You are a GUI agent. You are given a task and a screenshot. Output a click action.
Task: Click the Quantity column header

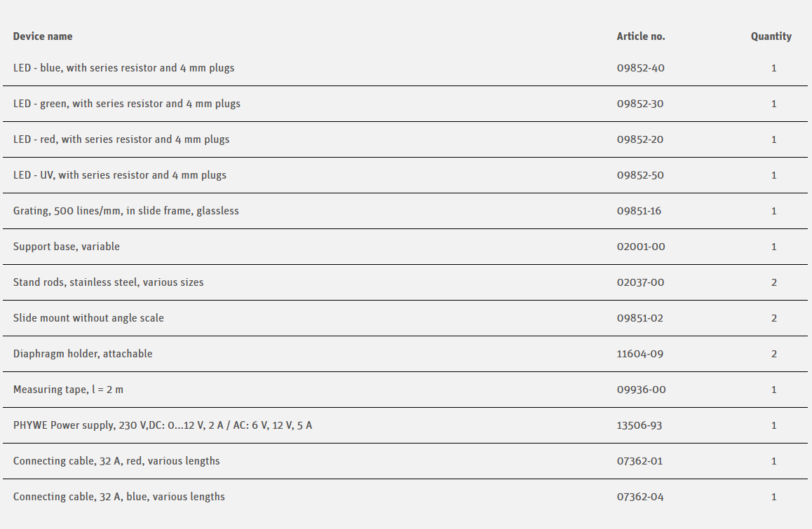click(771, 36)
